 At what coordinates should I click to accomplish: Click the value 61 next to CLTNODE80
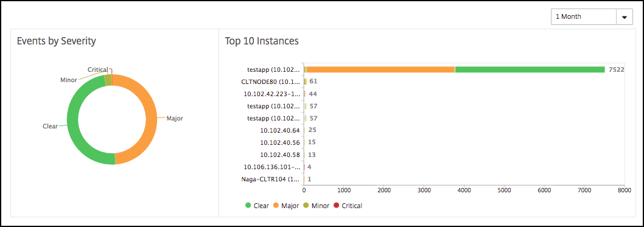point(313,82)
